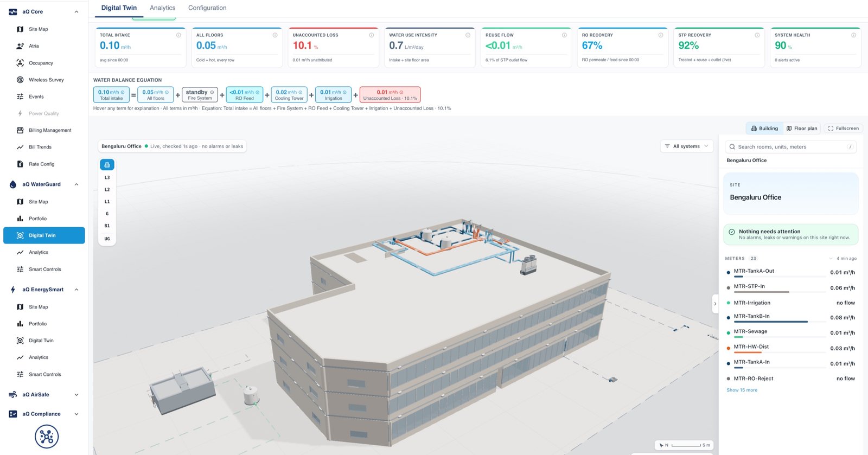Click Search rooms, units, meters field

(x=790, y=147)
